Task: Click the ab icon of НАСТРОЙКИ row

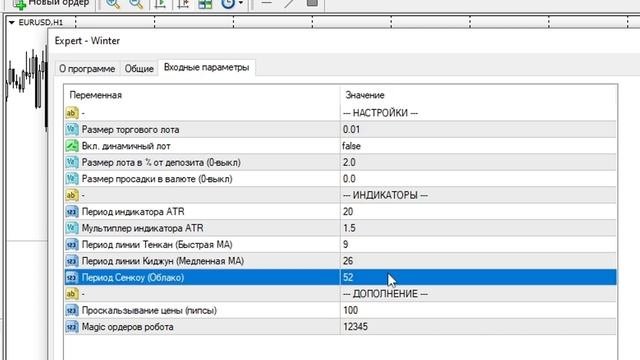Action: 72,113
